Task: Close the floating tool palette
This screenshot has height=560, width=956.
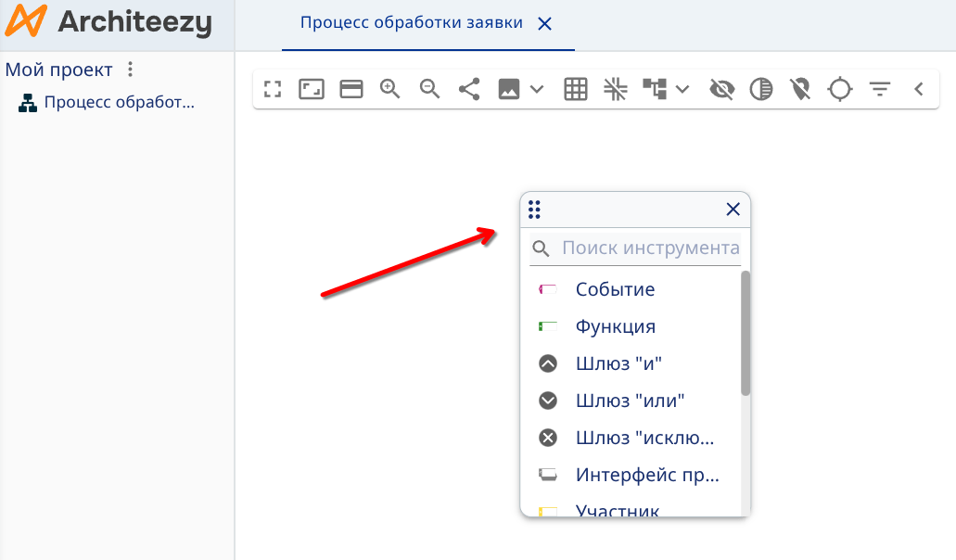Action: click(733, 209)
